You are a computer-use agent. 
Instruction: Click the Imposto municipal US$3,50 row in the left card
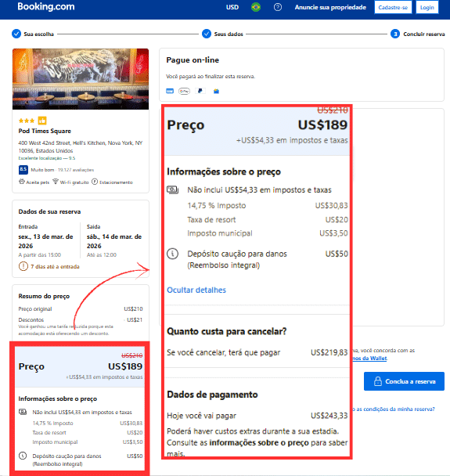pyautogui.click(x=88, y=442)
